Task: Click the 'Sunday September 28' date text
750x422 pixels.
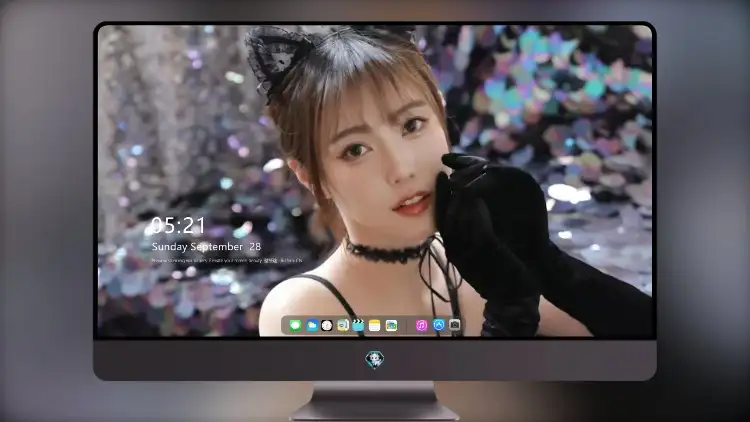Action: tap(206, 247)
